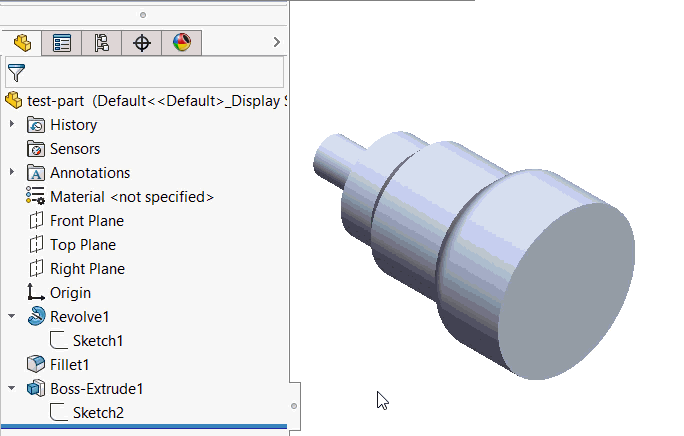Select the History folder icon
The height and width of the screenshot is (436, 684).
coord(36,125)
